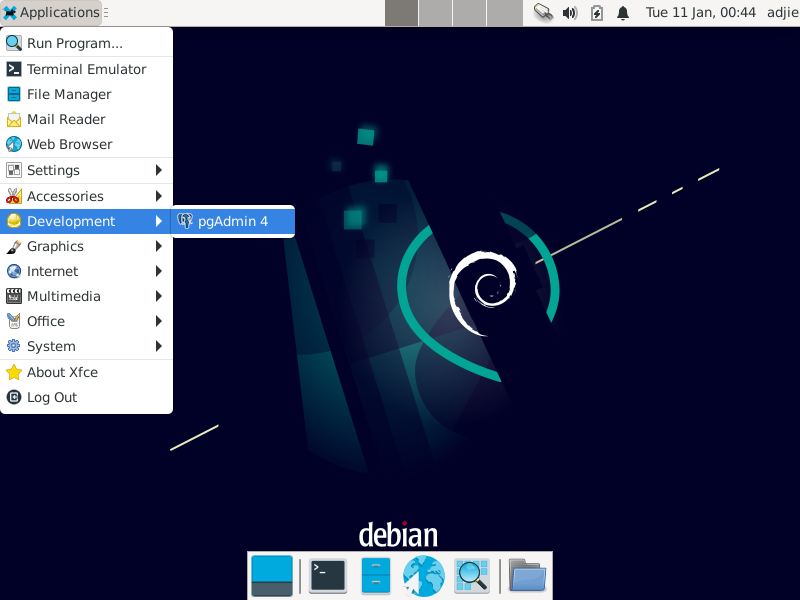Click the Web Browser globe icon in menu
This screenshot has height=600, width=800.
pos(14,144)
